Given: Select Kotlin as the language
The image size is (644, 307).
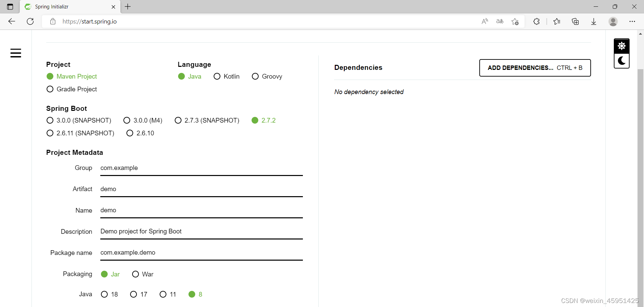Looking at the screenshot, I should 217,76.
